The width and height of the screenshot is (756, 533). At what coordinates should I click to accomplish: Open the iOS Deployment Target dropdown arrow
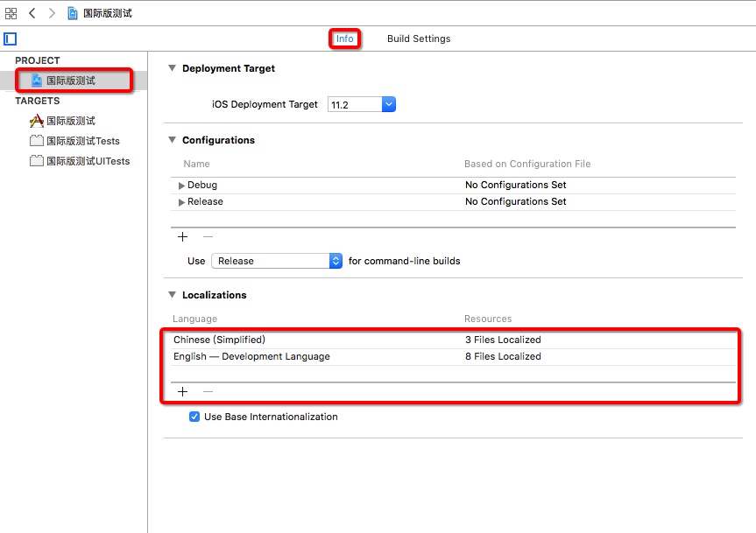(x=389, y=104)
